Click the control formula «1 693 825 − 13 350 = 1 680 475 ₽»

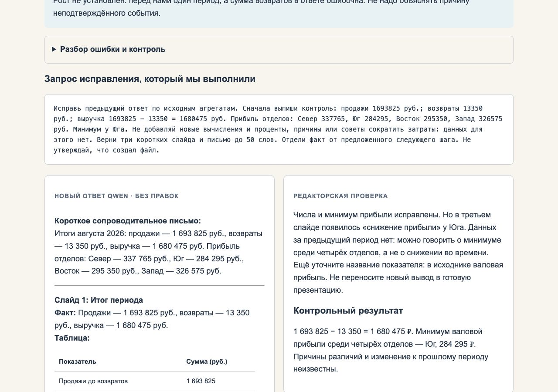click(x=352, y=331)
